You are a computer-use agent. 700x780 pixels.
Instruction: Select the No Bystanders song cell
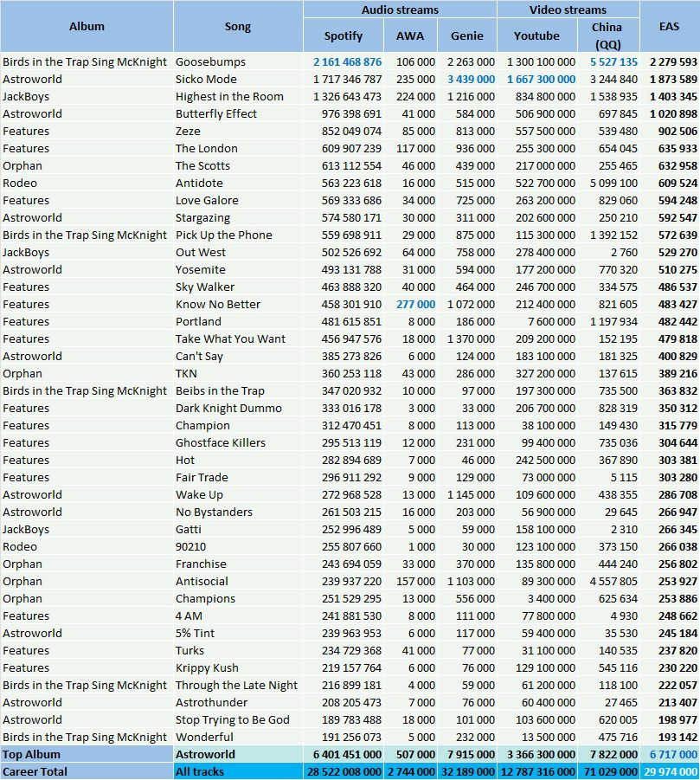click(x=238, y=512)
